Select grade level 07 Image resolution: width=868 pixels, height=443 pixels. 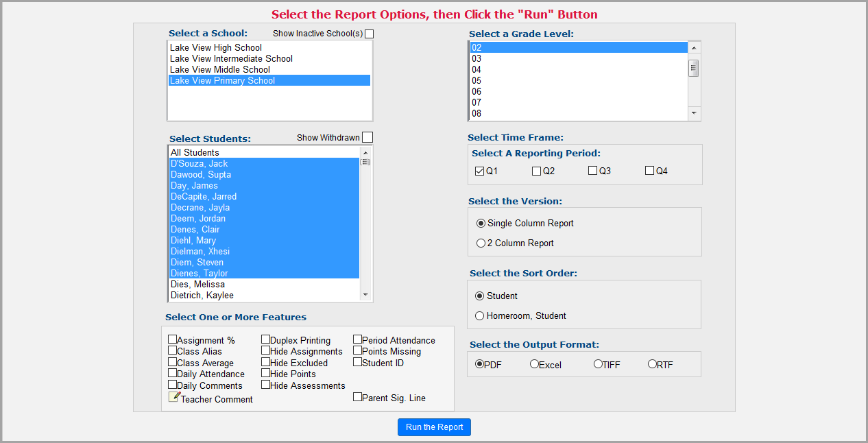[x=579, y=102]
